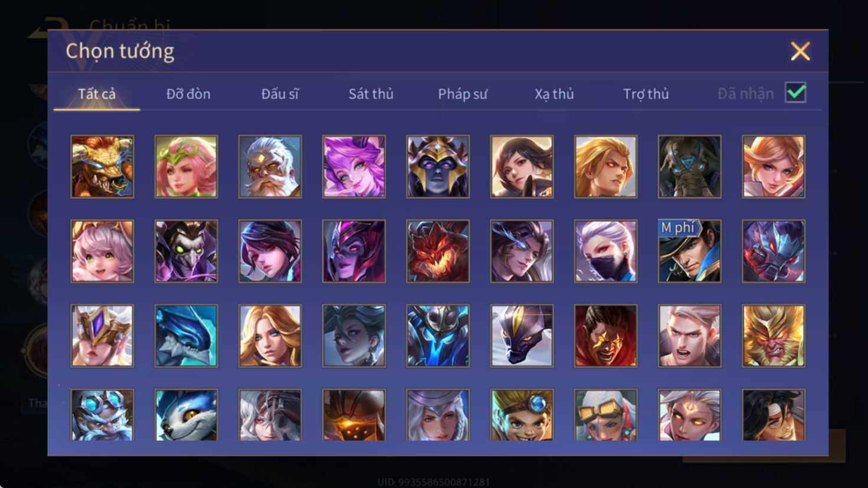Choose the pink-haired girl with green leaf crown
Image resolution: width=868 pixels, height=488 pixels.
(186, 166)
